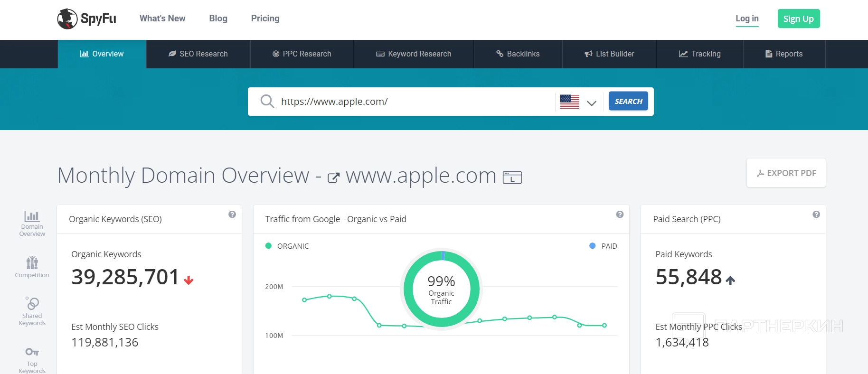Open Shared Keywords in the sidebar

32,311
